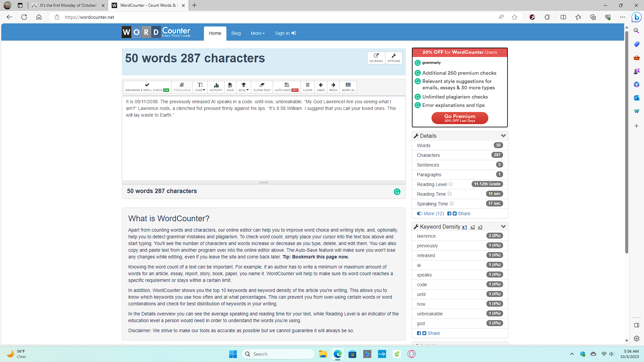Open the Activity chart icon
The width and height of the screenshot is (644, 362).
tap(216, 87)
